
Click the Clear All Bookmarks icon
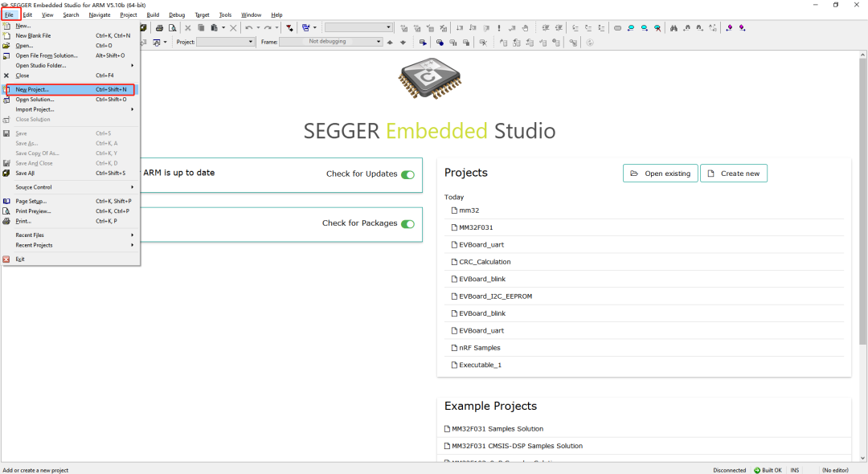tap(657, 27)
